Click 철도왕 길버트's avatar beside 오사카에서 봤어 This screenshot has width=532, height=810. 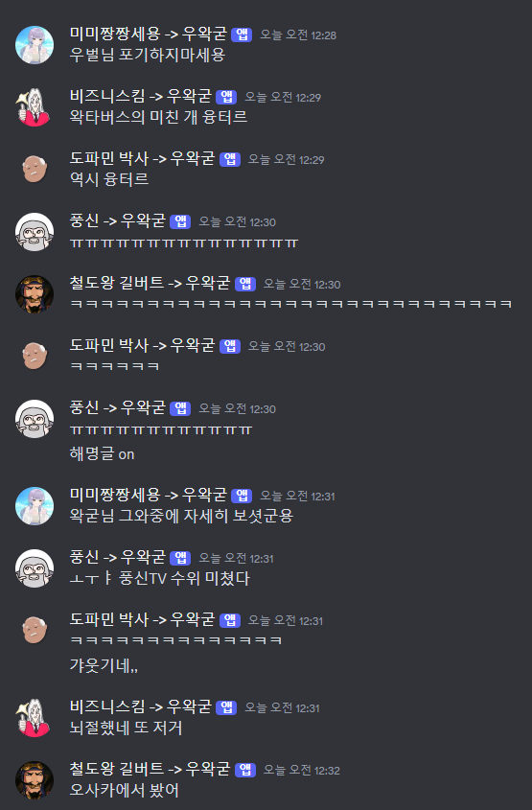coord(35,780)
